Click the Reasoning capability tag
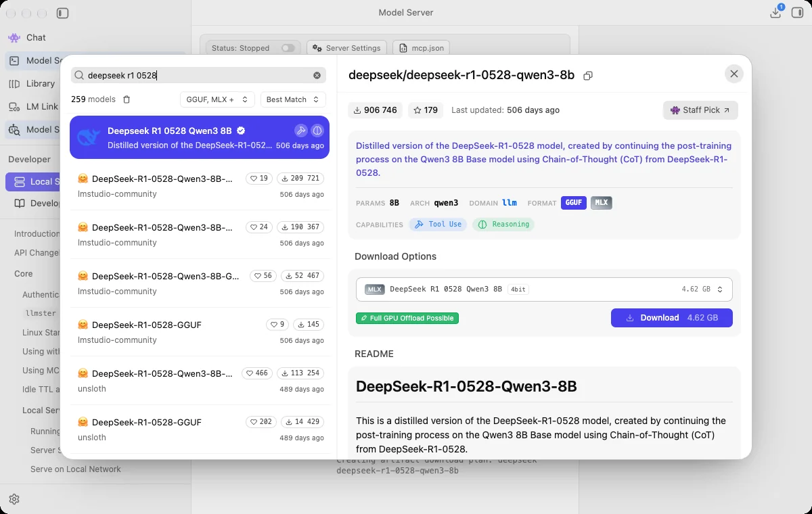The image size is (812, 514). tap(503, 225)
